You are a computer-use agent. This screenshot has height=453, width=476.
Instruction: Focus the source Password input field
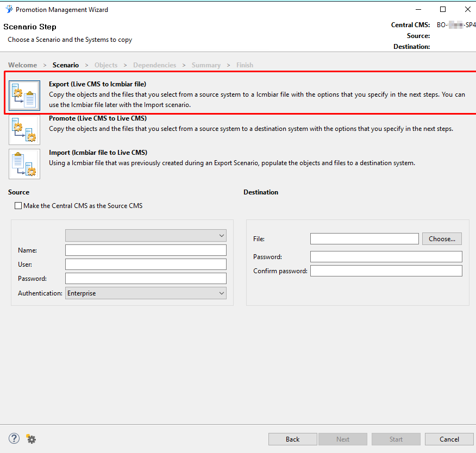[146, 278]
